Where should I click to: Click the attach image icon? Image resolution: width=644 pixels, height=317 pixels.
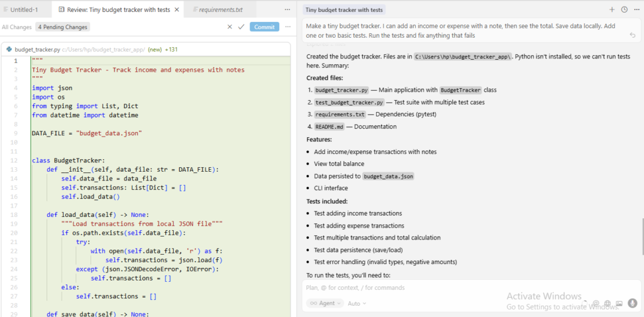tap(618, 303)
